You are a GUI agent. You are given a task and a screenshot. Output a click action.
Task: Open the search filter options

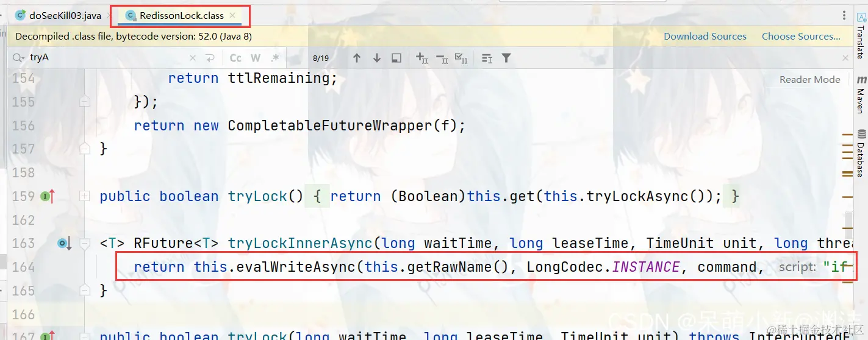click(x=506, y=58)
